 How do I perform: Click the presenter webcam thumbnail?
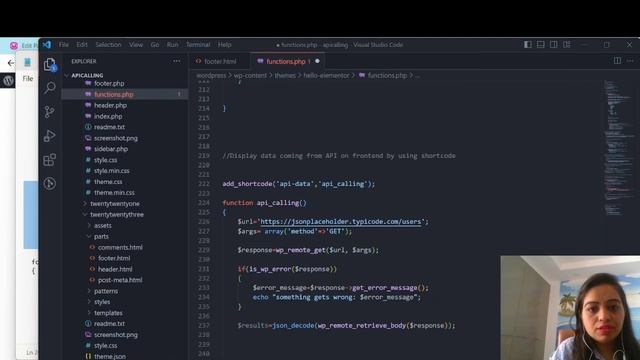coord(570,308)
